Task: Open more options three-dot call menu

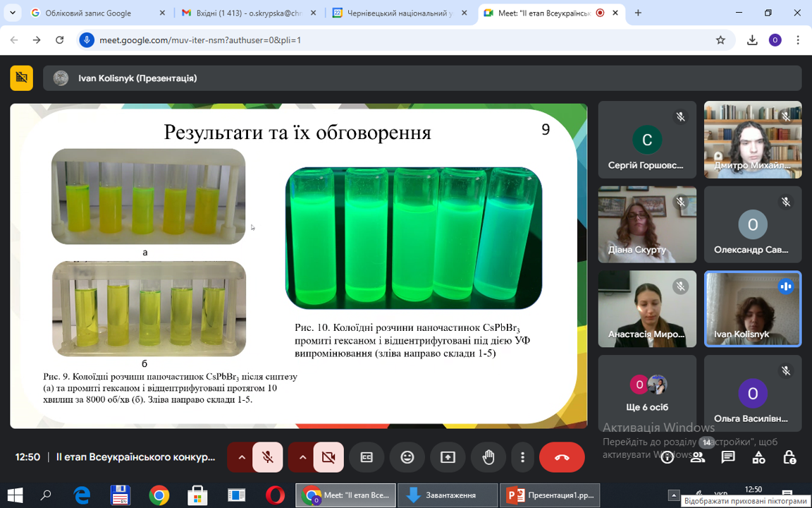Action: pos(522,457)
